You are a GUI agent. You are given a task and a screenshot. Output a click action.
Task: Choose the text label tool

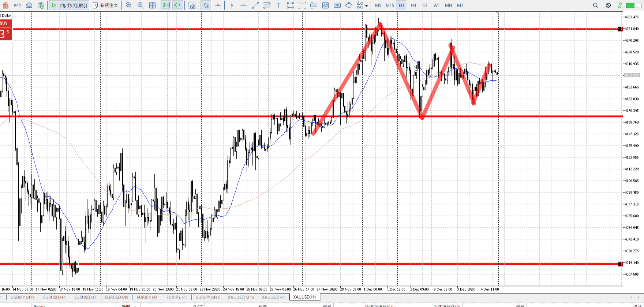click(279, 5)
